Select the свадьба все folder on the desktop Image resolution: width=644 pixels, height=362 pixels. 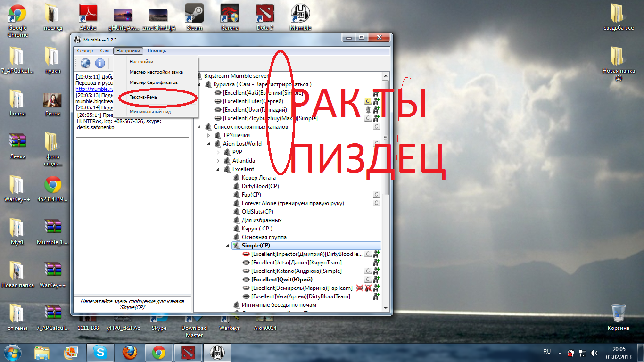click(x=619, y=17)
